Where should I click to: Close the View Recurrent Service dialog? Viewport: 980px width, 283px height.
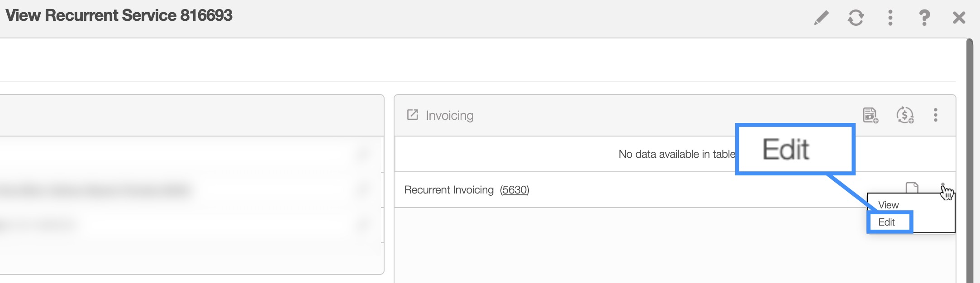[x=959, y=18]
